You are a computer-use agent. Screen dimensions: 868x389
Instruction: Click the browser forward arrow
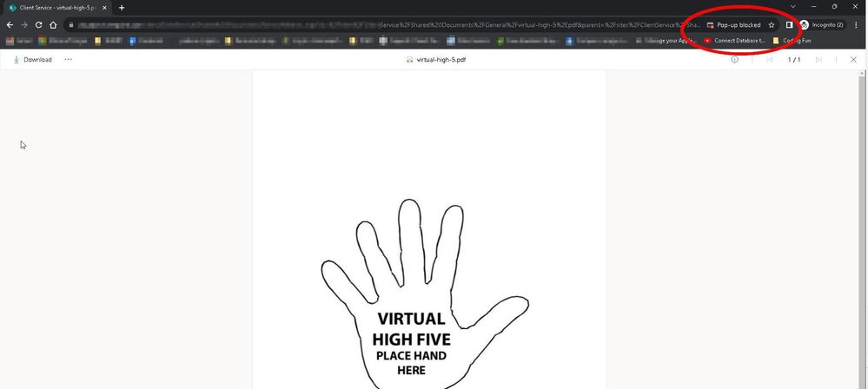24,25
